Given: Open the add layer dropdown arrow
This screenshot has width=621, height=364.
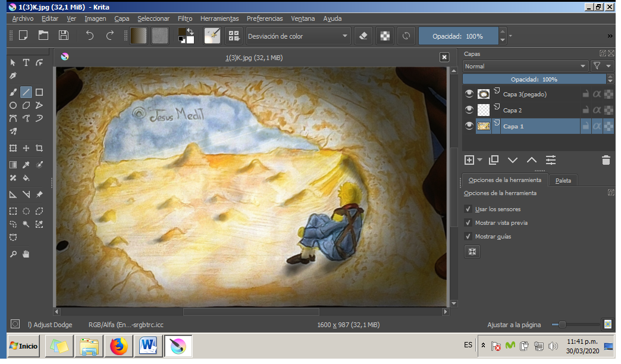Looking at the screenshot, I should [x=479, y=160].
